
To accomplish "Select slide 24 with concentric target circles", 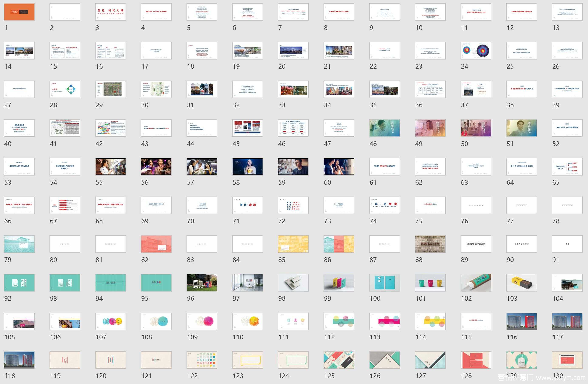I will point(476,50).
